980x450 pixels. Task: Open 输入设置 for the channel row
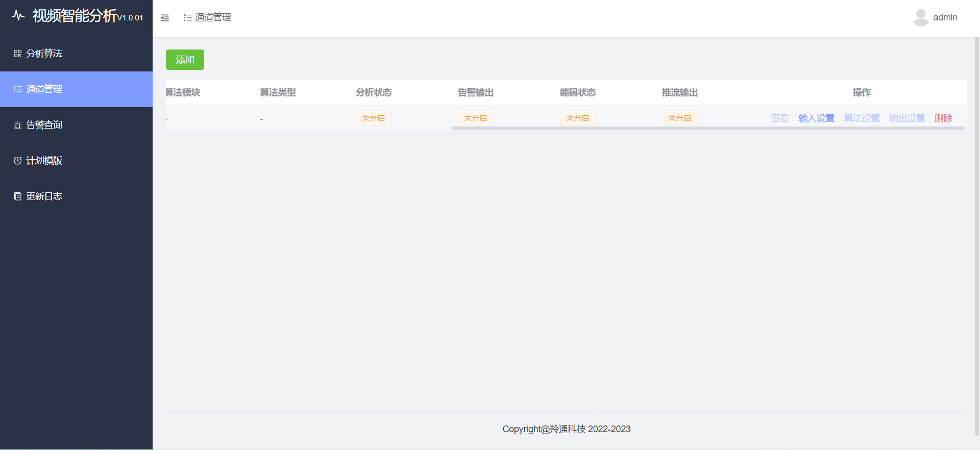[816, 118]
